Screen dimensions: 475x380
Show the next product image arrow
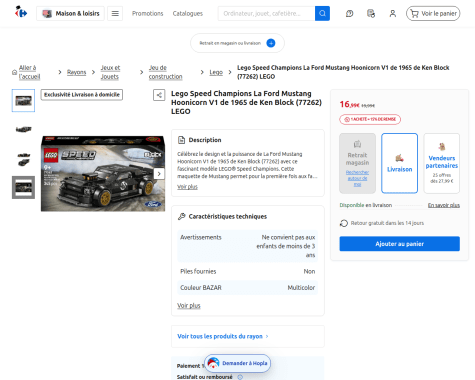pyautogui.click(x=159, y=174)
